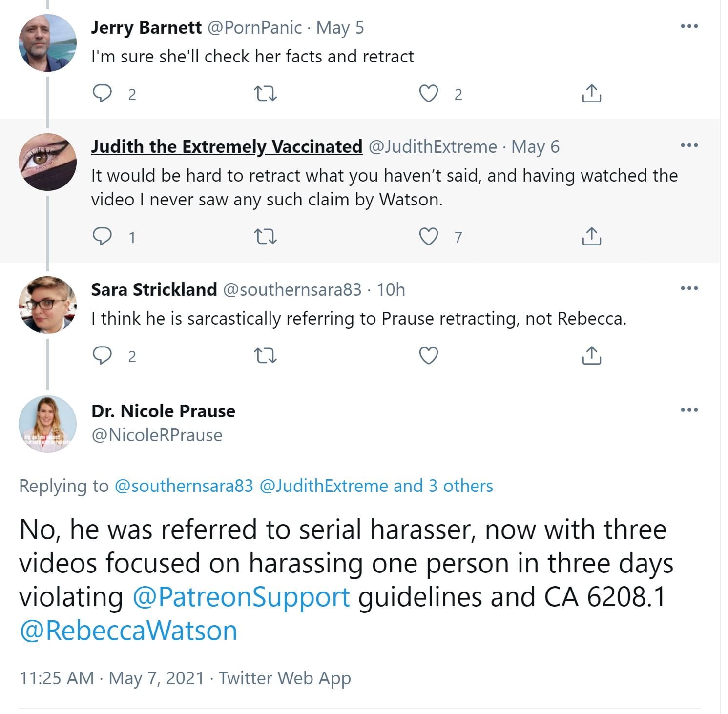
Task: Retweet Judith the Extremely Vaccinated's tweet
Action: tap(266, 237)
